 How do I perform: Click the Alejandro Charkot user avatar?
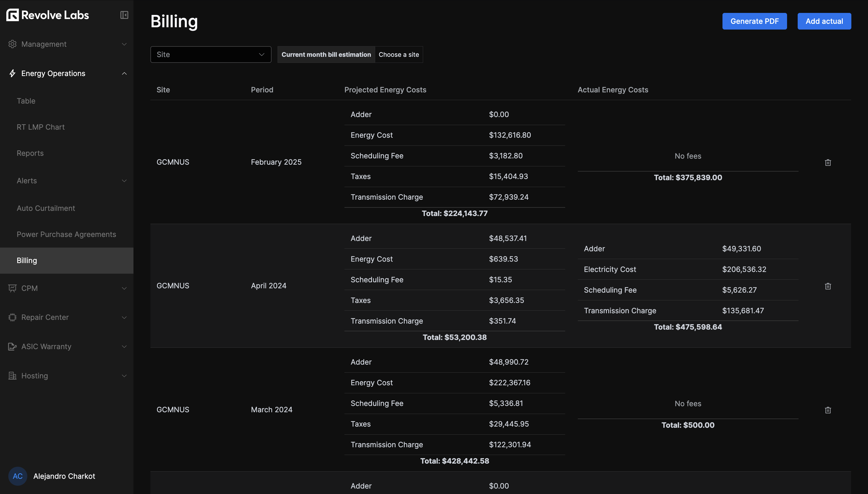[x=17, y=476]
